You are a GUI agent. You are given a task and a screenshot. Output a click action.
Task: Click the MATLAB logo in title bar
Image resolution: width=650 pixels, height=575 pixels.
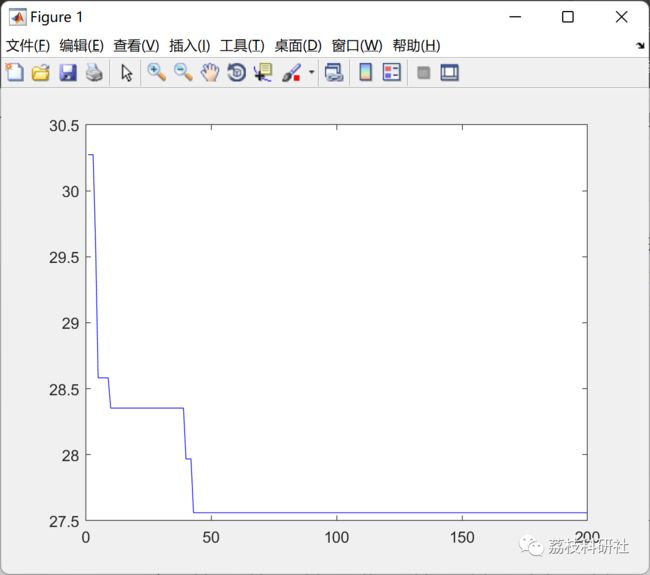click(x=17, y=17)
